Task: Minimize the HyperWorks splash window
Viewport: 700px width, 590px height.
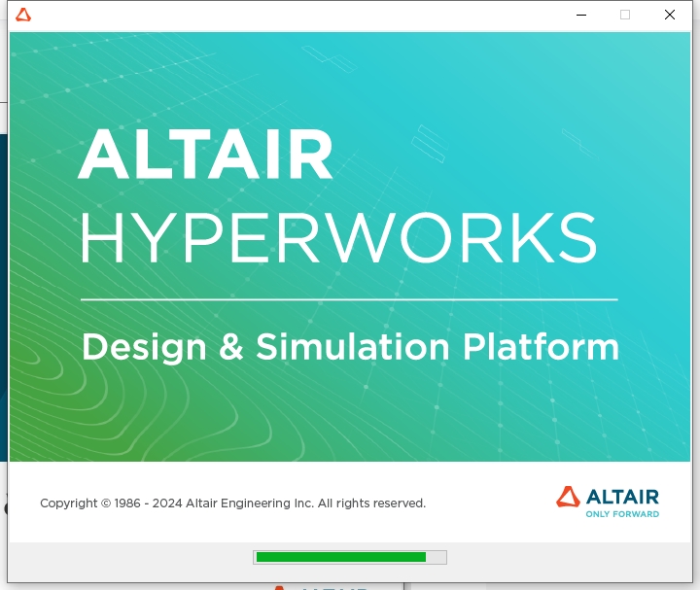Action: tap(581, 15)
